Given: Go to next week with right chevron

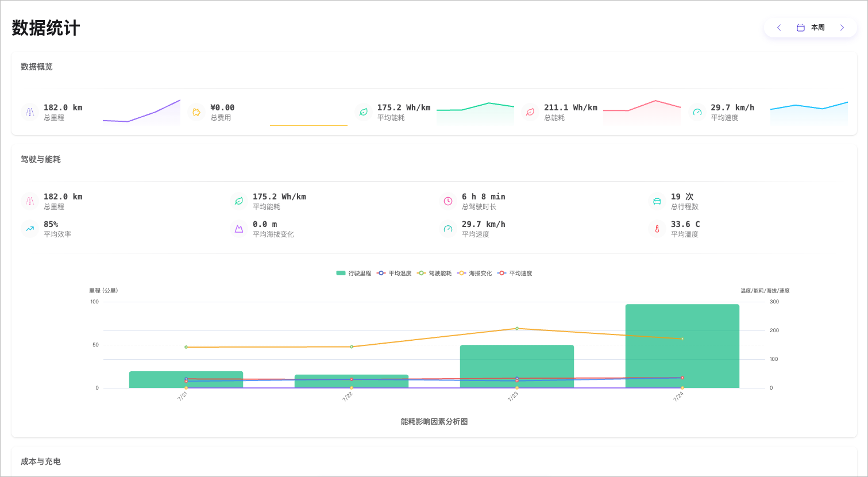Looking at the screenshot, I should 842,28.
